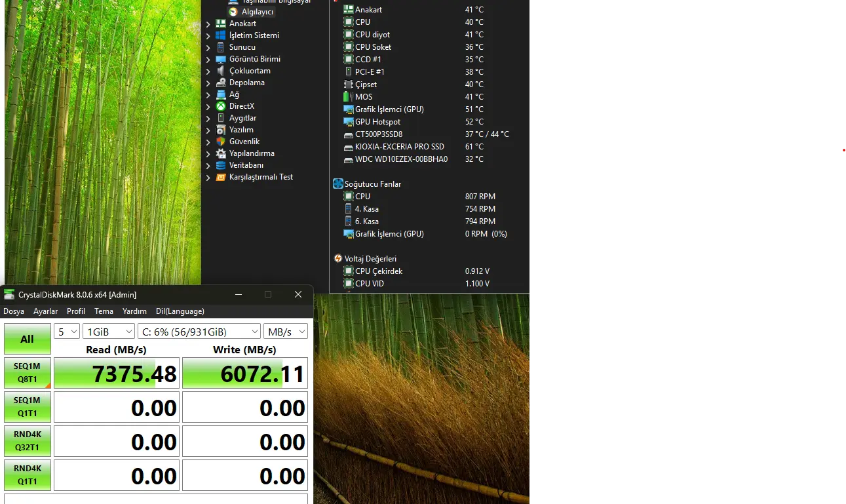This screenshot has width=846, height=504.
Task: Select the İşletim Sistemi tree item label
Action: (x=254, y=35)
